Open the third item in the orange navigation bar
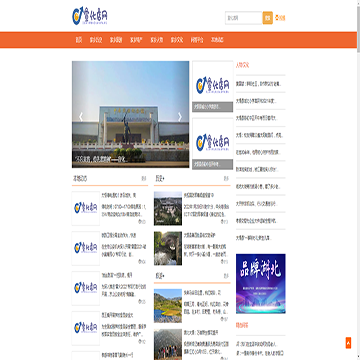 click(x=116, y=40)
